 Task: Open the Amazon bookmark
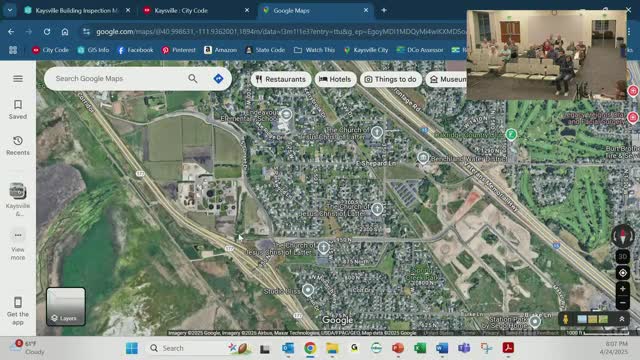click(x=220, y=50)
